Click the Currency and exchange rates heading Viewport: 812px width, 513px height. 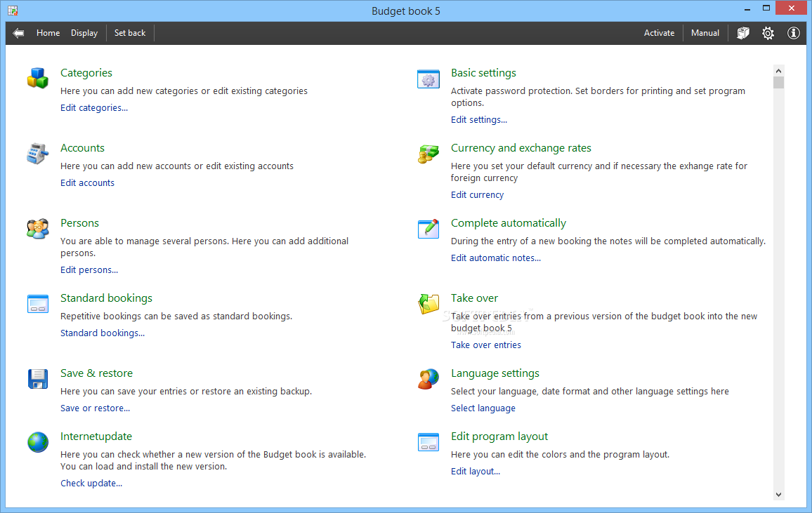tap(521, 148)
